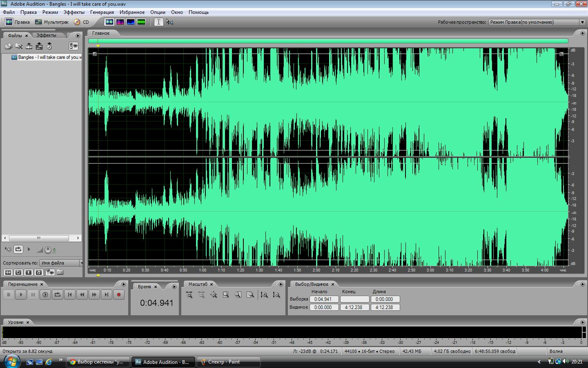Open Файл menu

[9, 12]
